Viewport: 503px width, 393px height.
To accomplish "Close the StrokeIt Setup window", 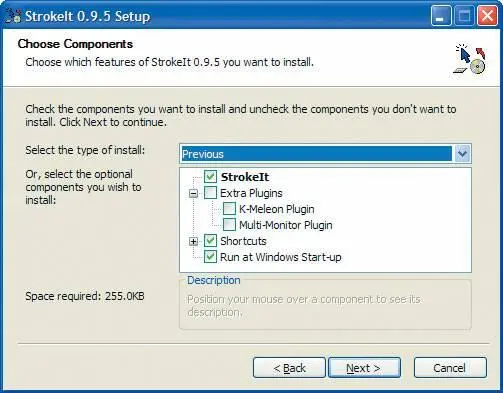I will click(x=487, y=16).
